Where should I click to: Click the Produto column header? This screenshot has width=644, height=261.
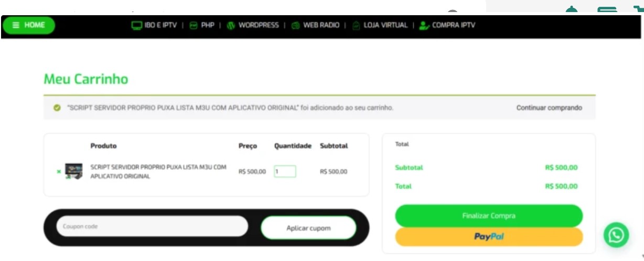click(103, 146)
